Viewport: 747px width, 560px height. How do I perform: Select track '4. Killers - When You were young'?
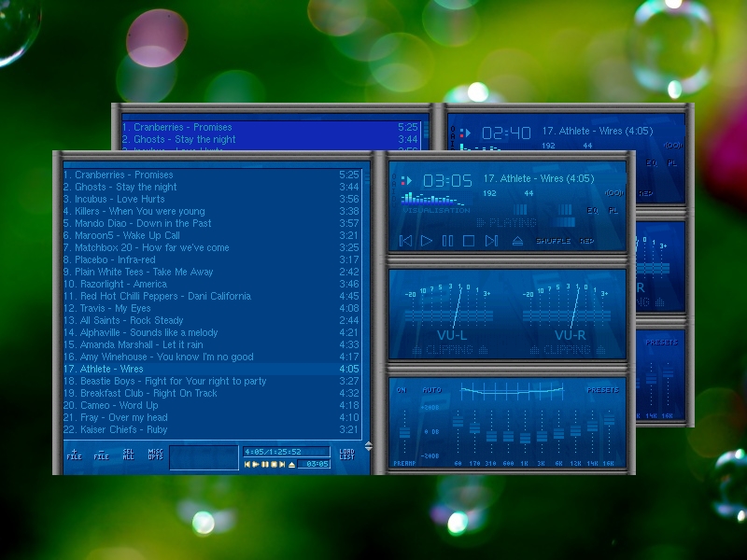[212, 211]
